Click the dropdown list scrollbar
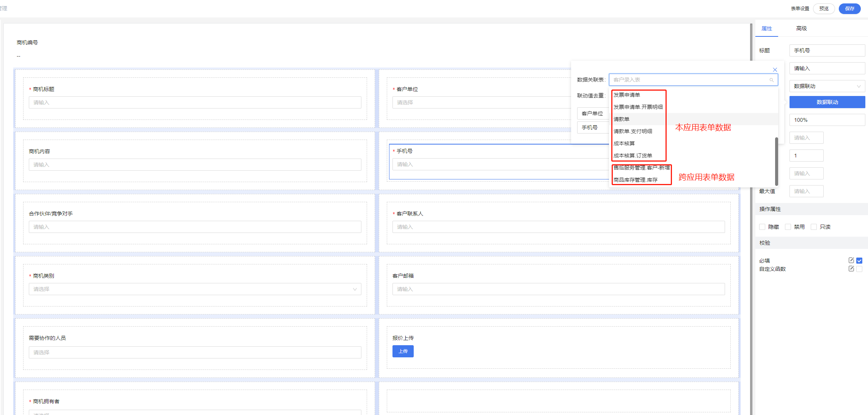868x415 pixels. coord(777,161)
